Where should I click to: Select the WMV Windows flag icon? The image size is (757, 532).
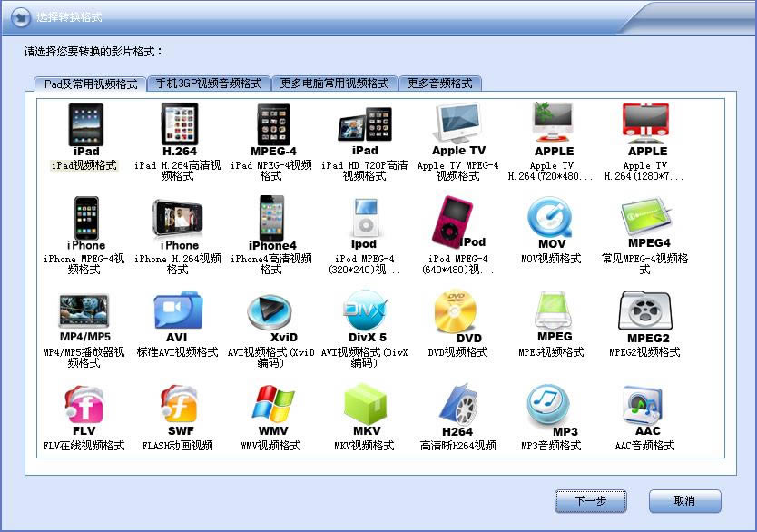(273, 410)
